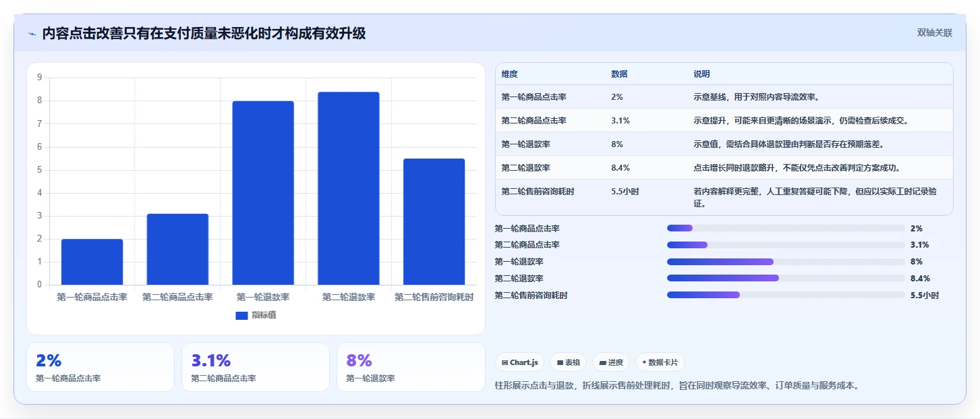
Task: Click the 第一轮退款率 bar in the chart
Action: pos(263,193)
